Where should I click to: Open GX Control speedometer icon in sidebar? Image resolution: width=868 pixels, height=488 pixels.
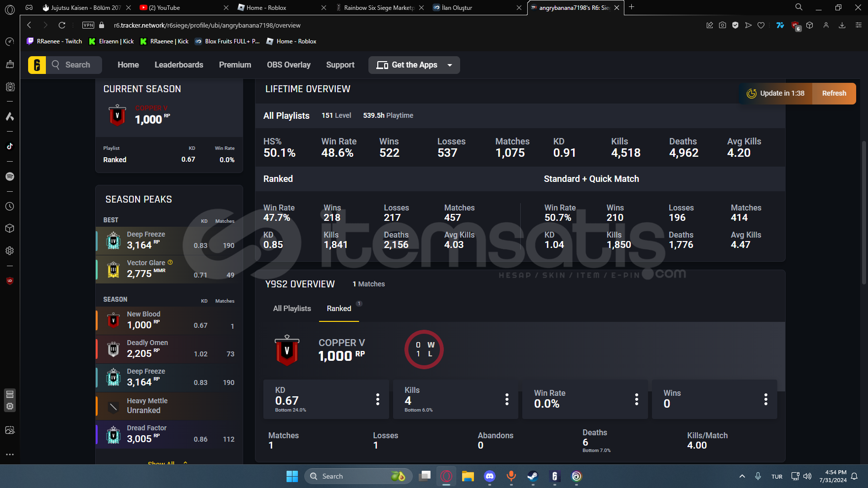pos(9,42)
